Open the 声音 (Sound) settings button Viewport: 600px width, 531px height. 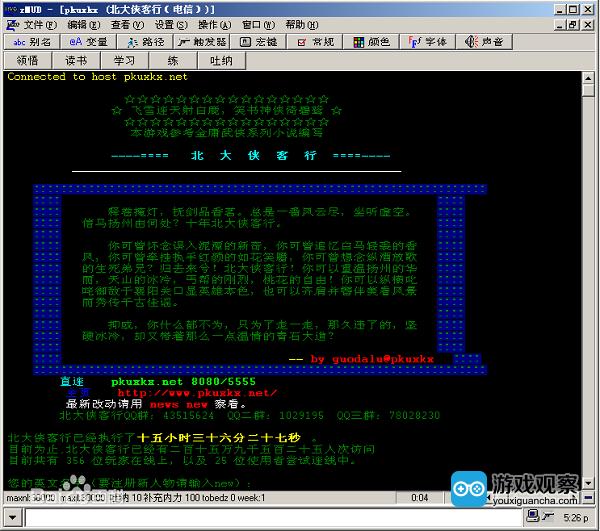[x=484, y=42]
